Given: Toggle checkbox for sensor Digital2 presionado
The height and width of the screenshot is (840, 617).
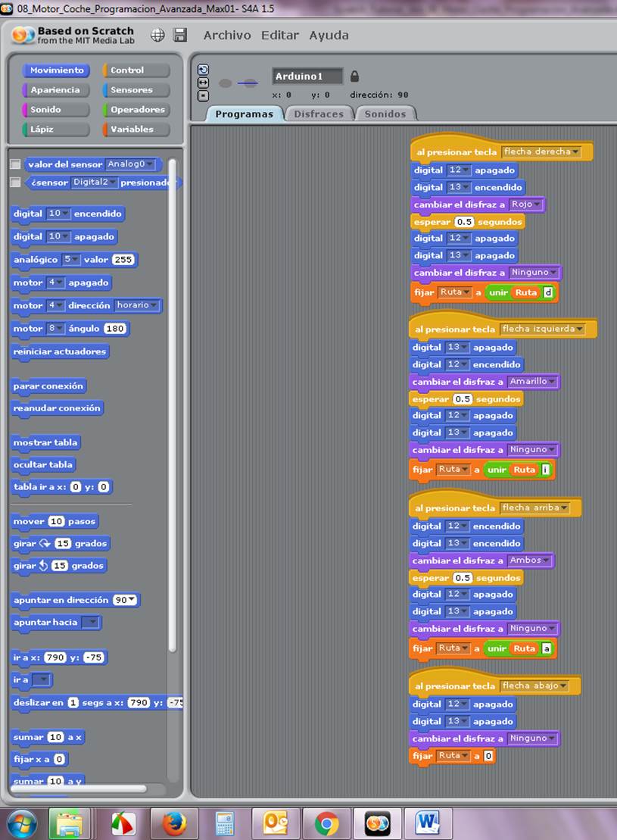Looking at the screenshot, I should [x=16, y=183].
